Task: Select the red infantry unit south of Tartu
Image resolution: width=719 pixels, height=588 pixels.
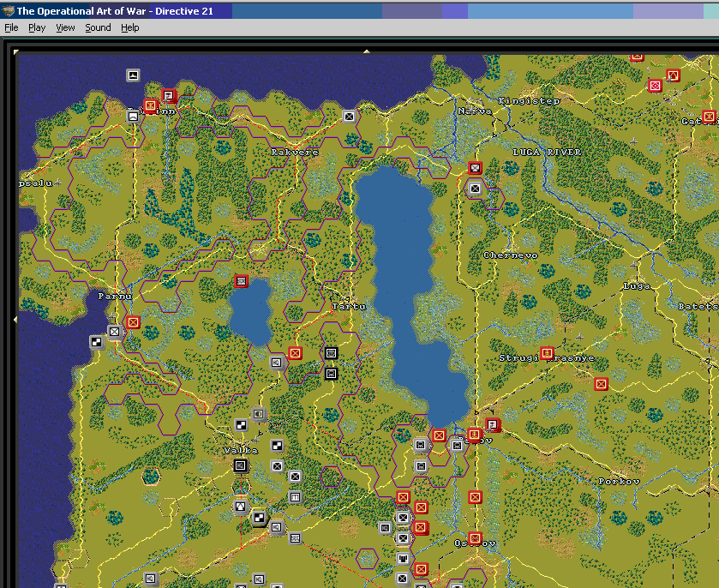Action: pos(295,353)
